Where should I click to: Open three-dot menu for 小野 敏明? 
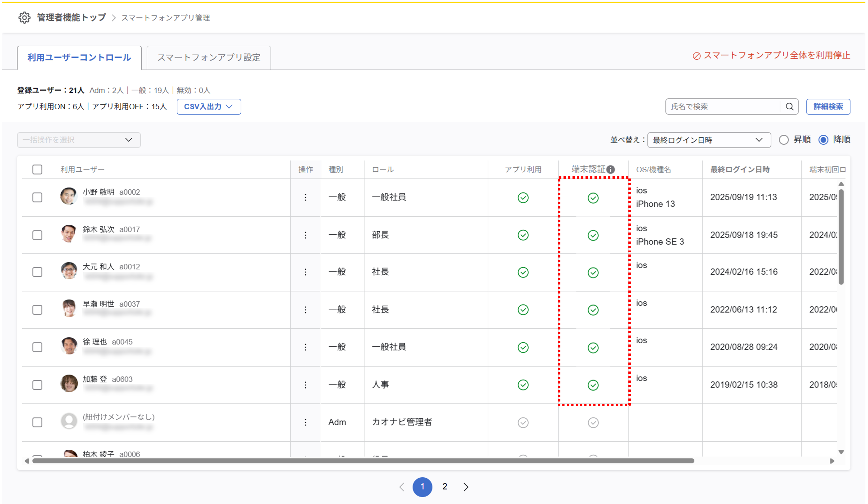point(305,198)
